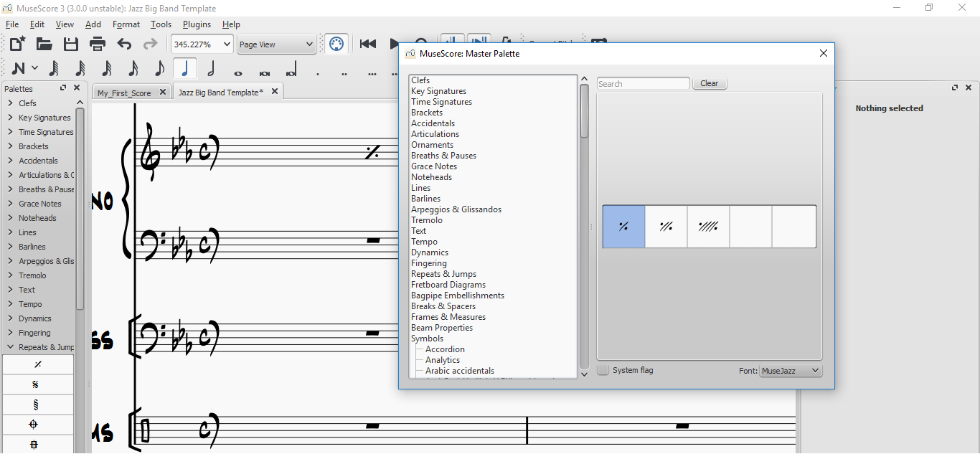
Task: Select repeat measure symbol in Palettes panel
Action: [x=38, y=364]
